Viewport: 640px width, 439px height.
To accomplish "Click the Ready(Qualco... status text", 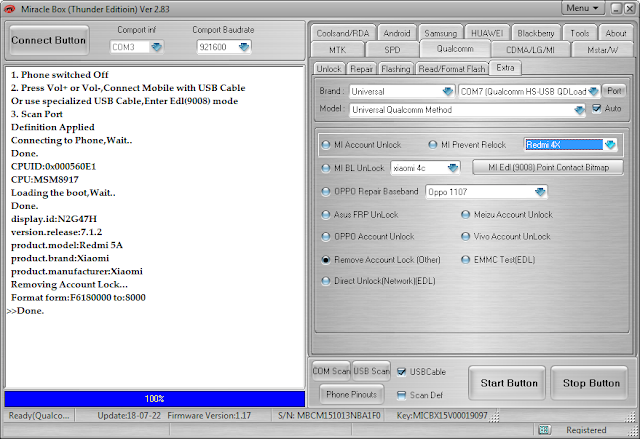I will point(39,416).
